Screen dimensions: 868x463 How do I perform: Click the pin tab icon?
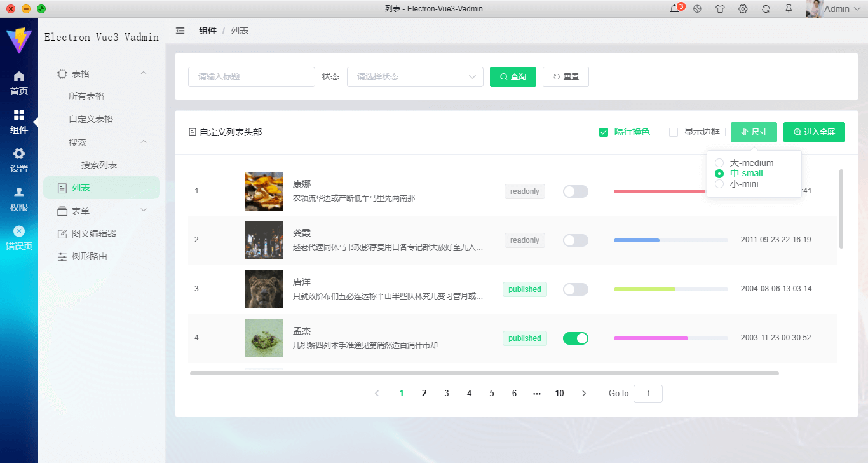point(789,9)
